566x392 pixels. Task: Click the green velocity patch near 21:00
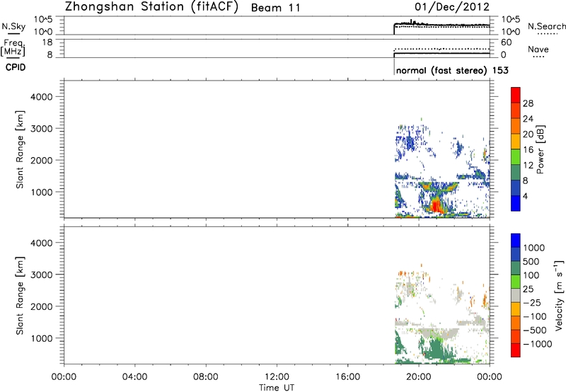pyautogui.click(x=437, y=350)
